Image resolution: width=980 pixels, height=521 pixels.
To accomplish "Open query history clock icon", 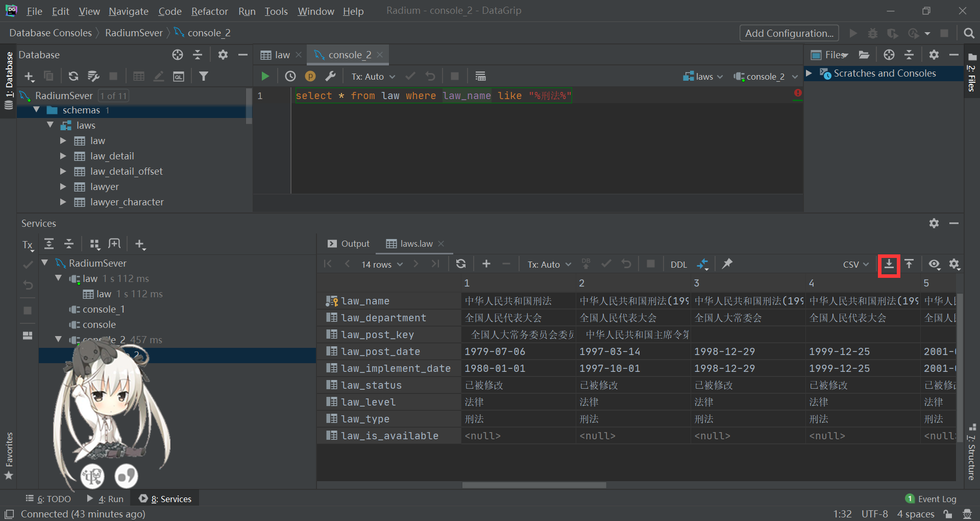I will (x=290, y=76).
